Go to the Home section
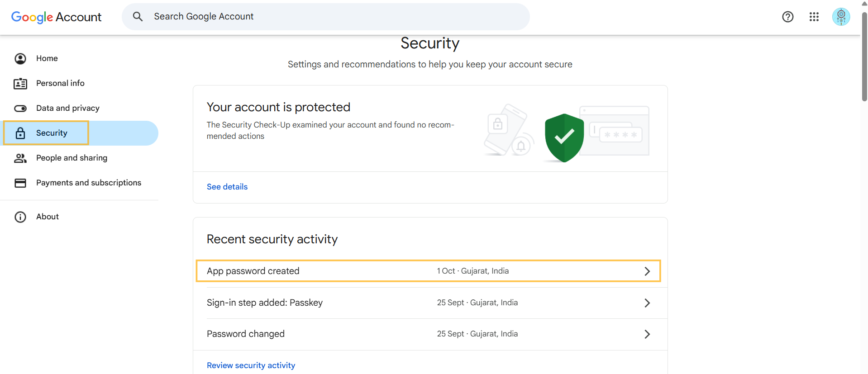The height and width of the screenshot is (374, 868). [x=79, y=58]
